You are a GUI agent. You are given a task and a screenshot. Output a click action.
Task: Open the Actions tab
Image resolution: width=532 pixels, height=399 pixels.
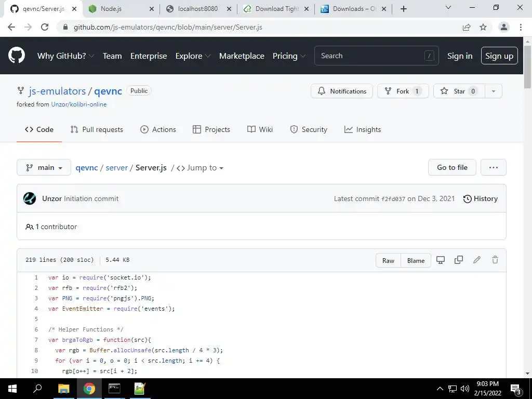[158, 129]
